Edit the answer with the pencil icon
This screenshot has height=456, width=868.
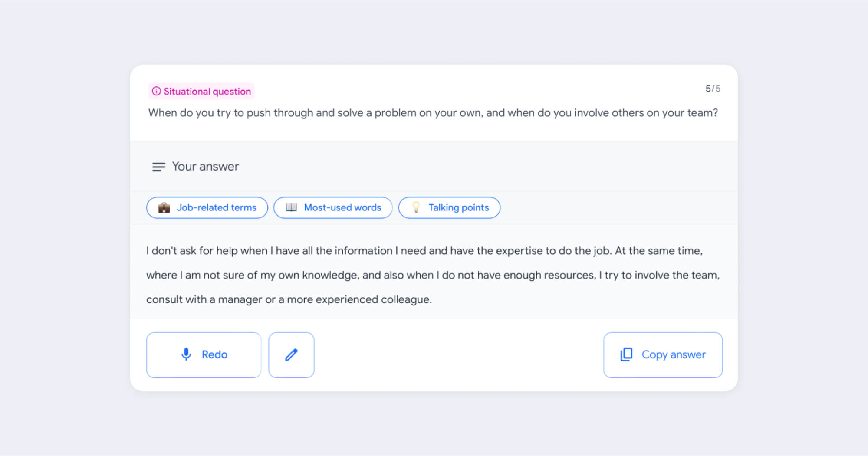[x=291, y=355]
